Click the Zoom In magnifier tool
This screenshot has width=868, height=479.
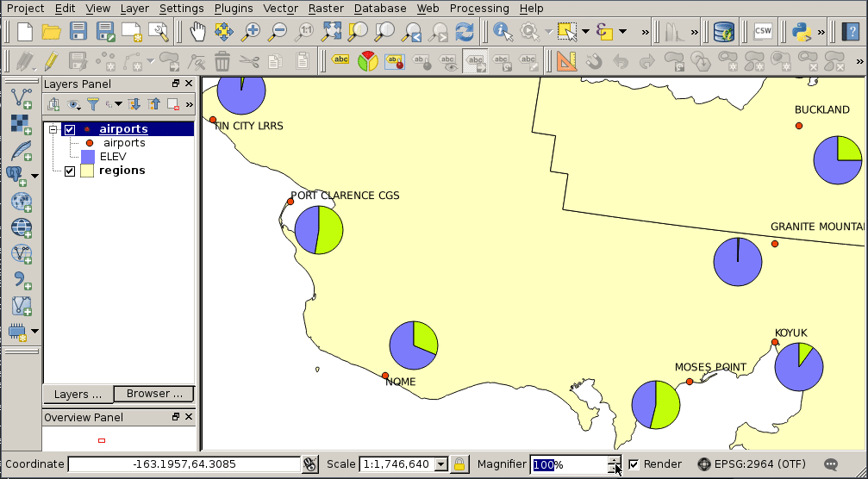[251, 33]
